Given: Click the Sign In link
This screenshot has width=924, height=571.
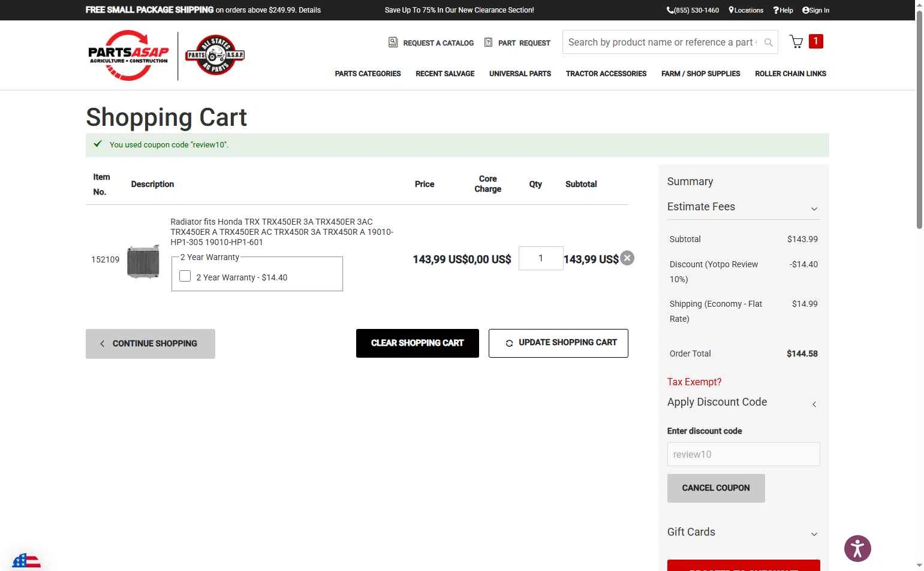Looking at the screenshot, I should click(815, 10).
